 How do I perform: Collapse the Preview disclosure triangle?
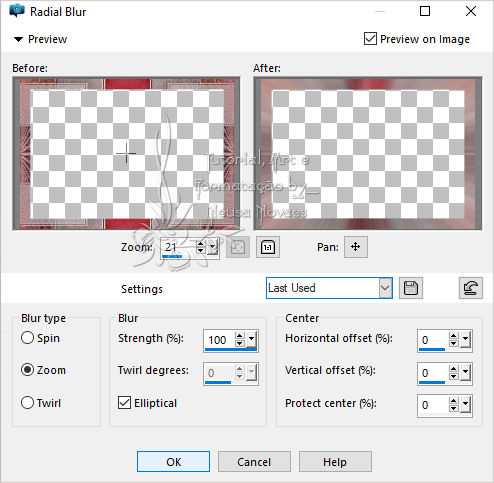(18, 39)
